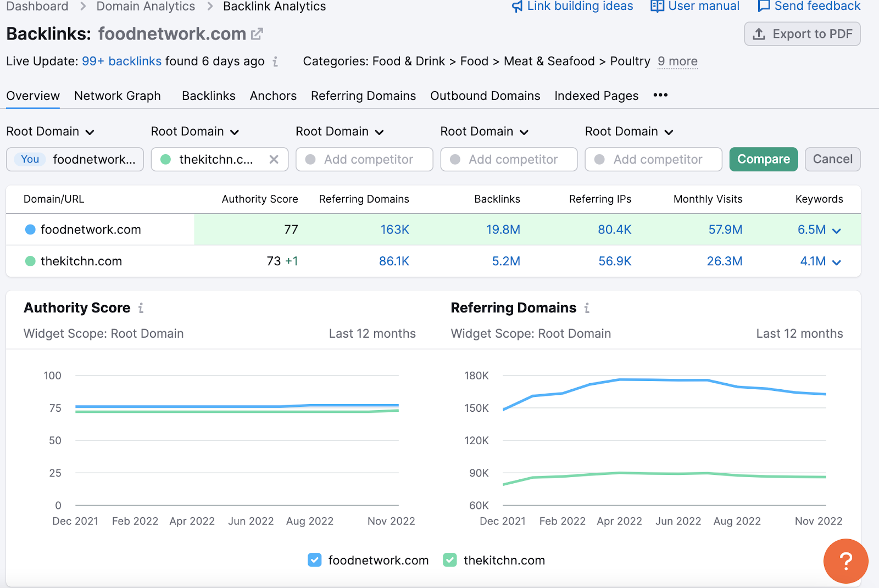This screenshot has width=879, height=588.
Task: Click foodnetwork.com row domain name
Action: pyautogui.click(x=91, y=229)
